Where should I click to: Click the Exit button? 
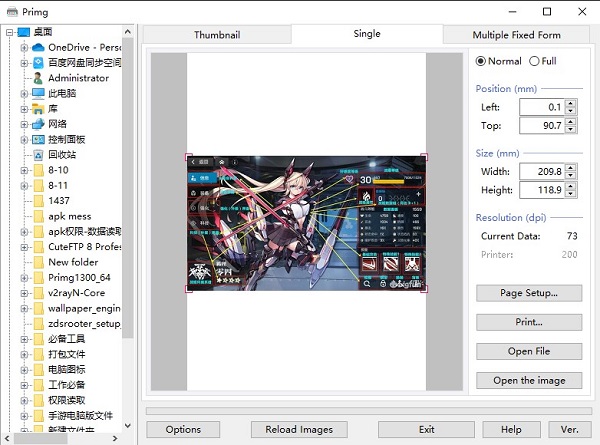pos(426,430)
